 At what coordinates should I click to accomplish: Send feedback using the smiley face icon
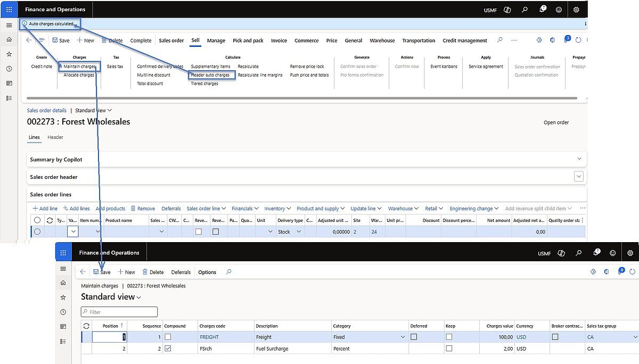559,10
